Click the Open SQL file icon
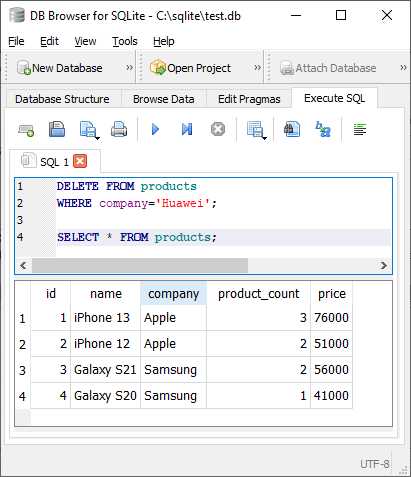Screen dimensions: 411x477 pos(57,129)
